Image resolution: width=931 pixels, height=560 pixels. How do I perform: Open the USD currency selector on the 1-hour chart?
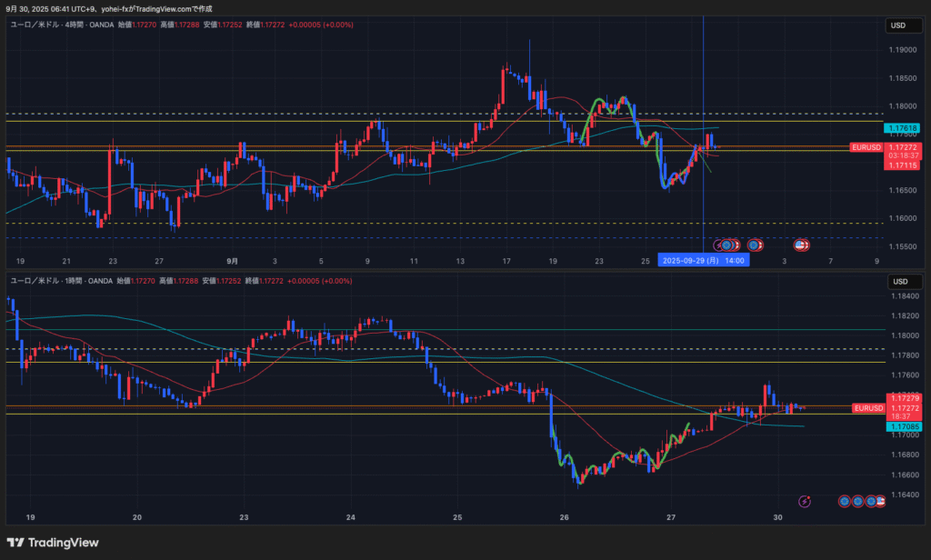coord(900,281)
